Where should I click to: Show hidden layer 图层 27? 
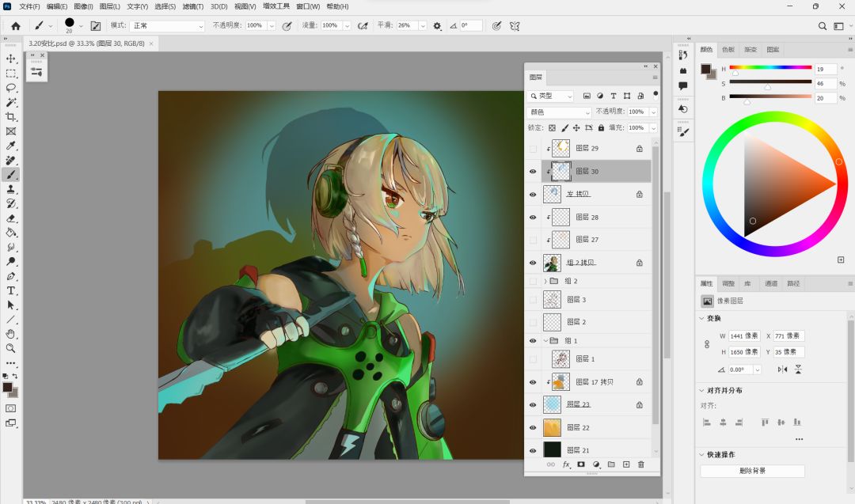point(533,241)
